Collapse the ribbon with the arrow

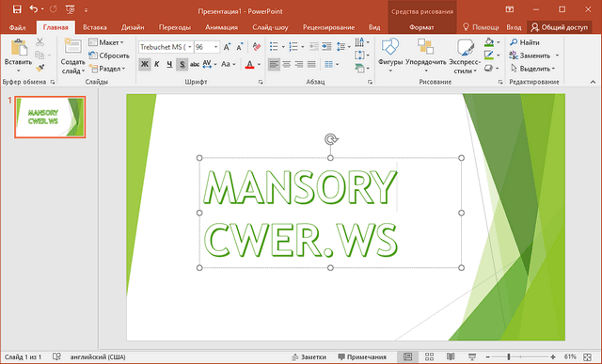point(593,82)
